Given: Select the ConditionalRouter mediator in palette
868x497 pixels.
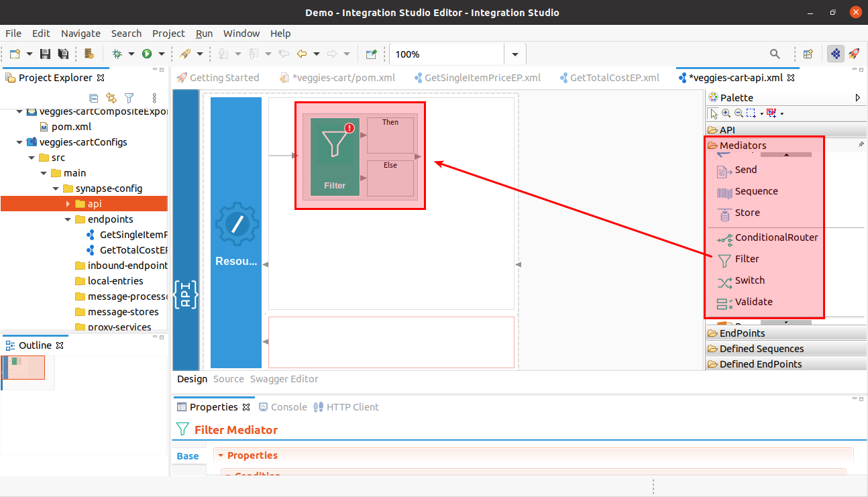Looking at the screenshot, I should click(767, 238).
